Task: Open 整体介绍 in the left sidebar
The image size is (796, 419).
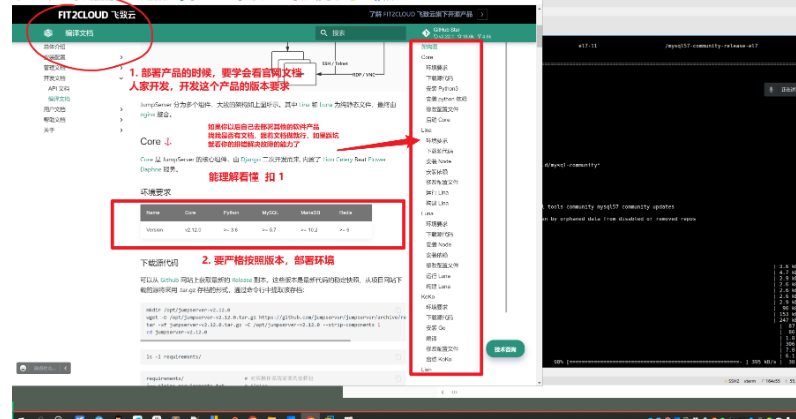Action: click(x=54, y=47)
